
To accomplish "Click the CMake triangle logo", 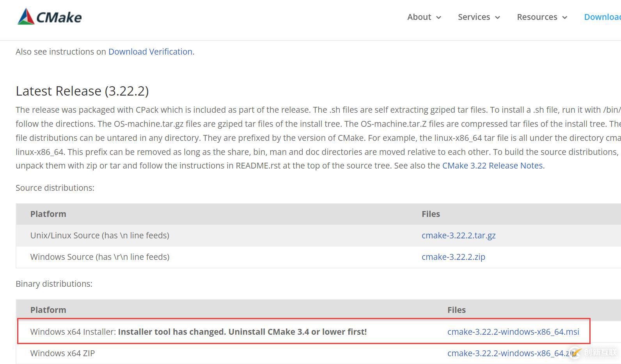I will (x=26, y=17).
